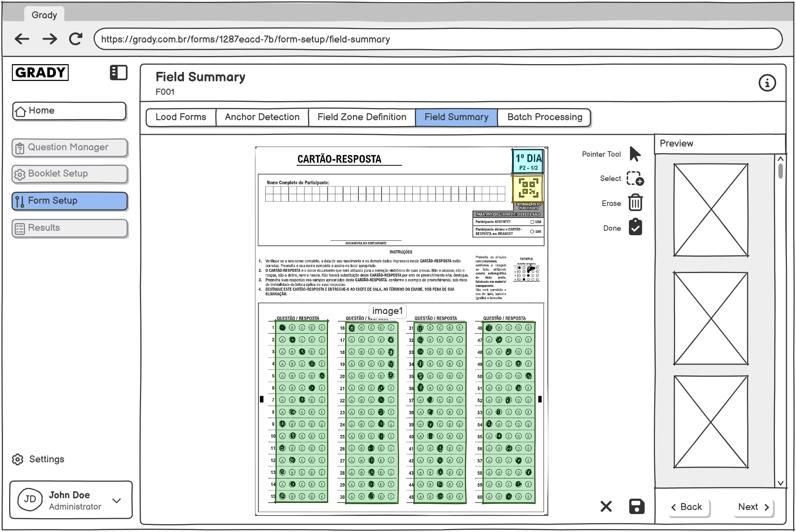Collapse the sidebar with the panel icon
Screen dimensions: 796x532
pos(118,73)
